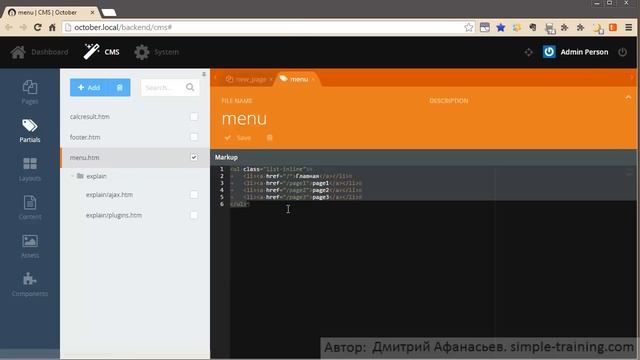This screenshot has height=360, width=640.
Task: Open explain/ajax.htm partial
Action: click(109, 195)
